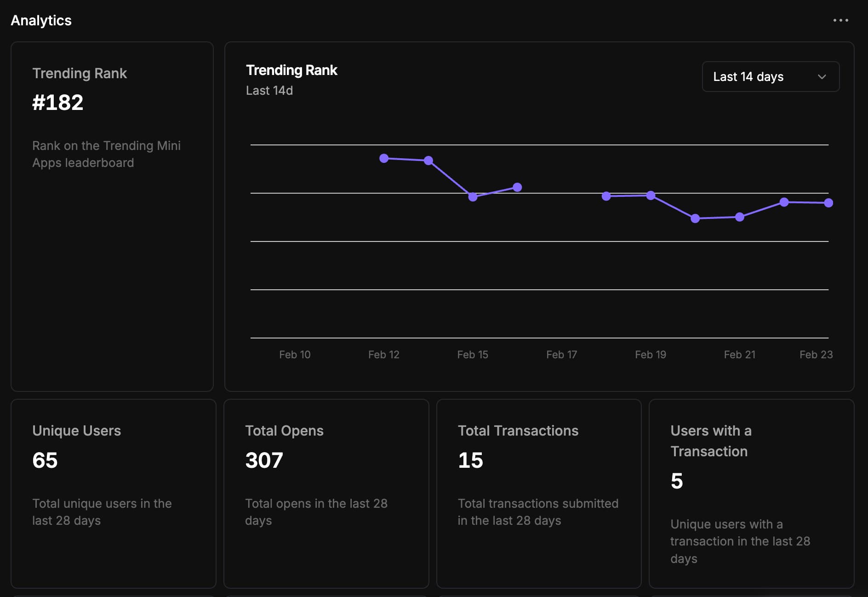Open the Last 14 days range dropdown

(770, 77)
